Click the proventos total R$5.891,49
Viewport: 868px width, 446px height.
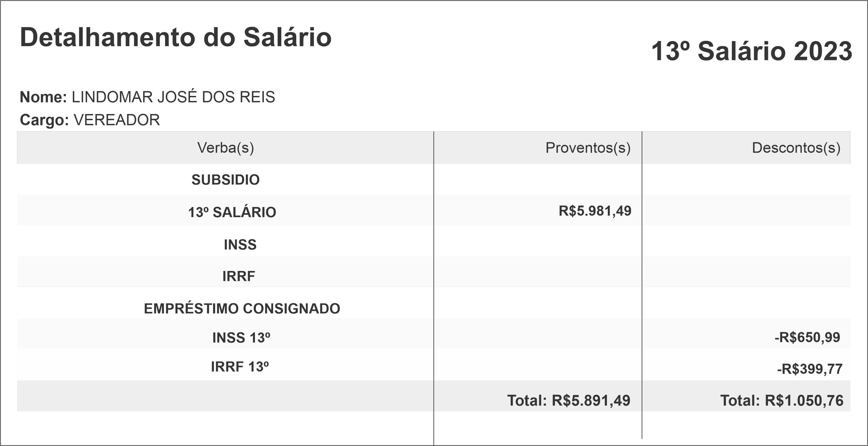point(569,400)
